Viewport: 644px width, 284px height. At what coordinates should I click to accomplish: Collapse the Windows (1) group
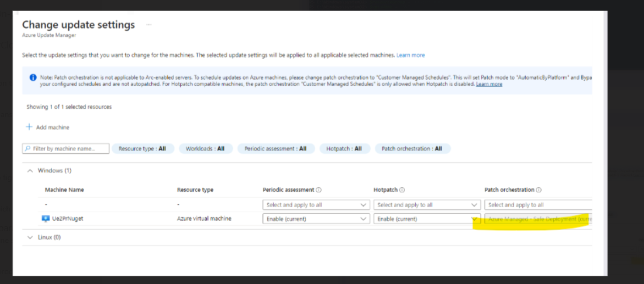coord(30,170)
